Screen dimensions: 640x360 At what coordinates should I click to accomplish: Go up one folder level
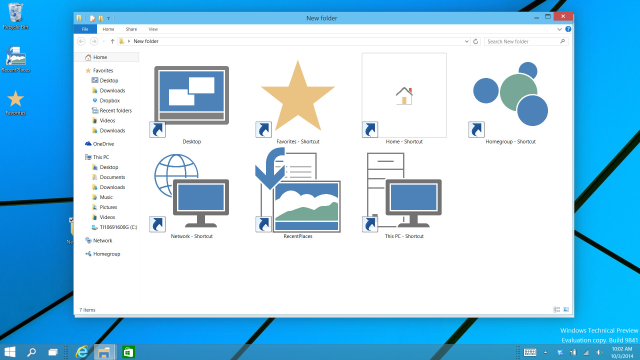pos(112,41)
